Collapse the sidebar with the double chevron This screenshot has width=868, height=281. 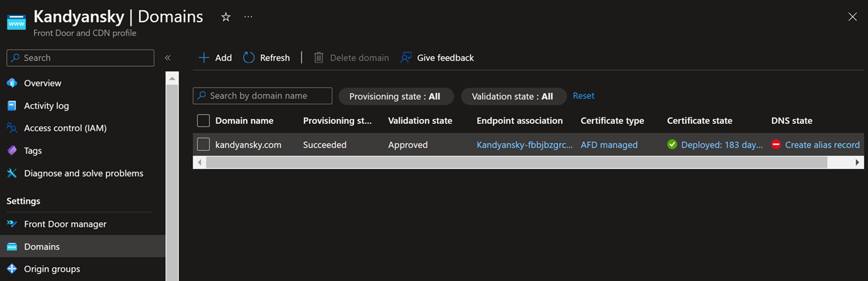[x=168, y=58]
